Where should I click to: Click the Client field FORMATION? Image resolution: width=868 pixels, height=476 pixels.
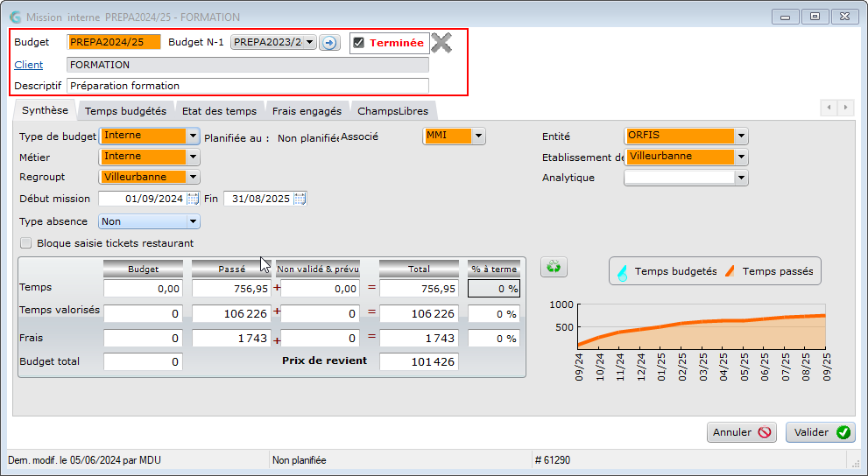tap(248, 65)
